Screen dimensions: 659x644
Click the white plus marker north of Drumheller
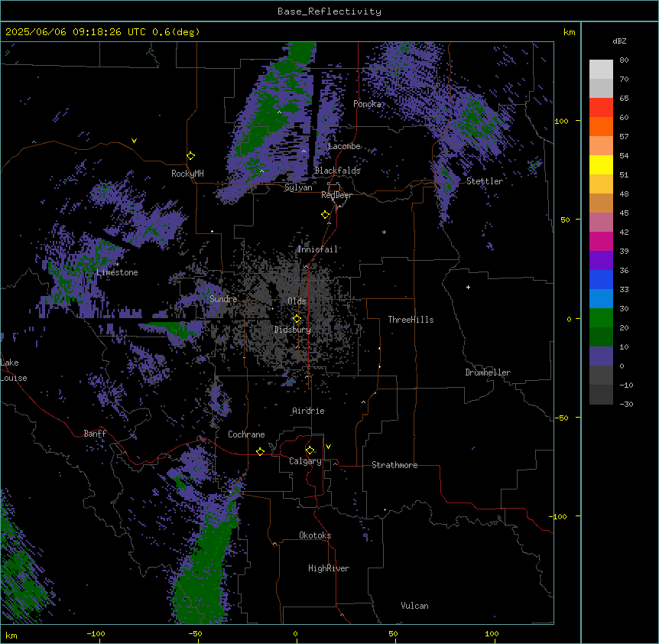pyautogui.click(x=468, y=287)
